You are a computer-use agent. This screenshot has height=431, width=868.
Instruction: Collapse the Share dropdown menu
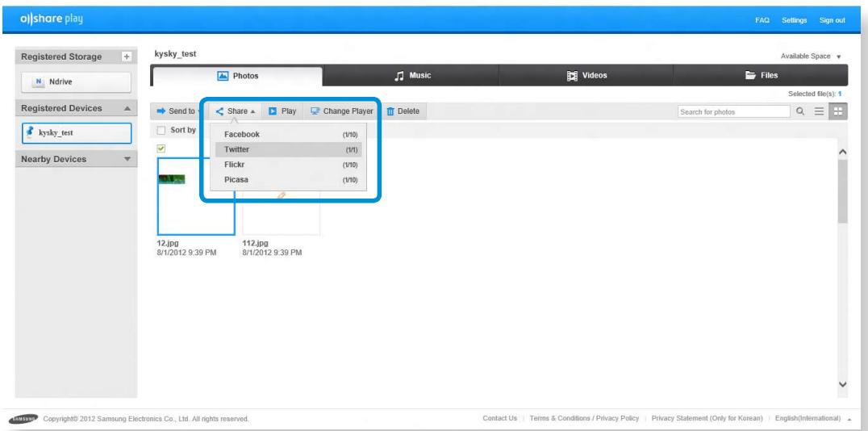tap(236, 111)
